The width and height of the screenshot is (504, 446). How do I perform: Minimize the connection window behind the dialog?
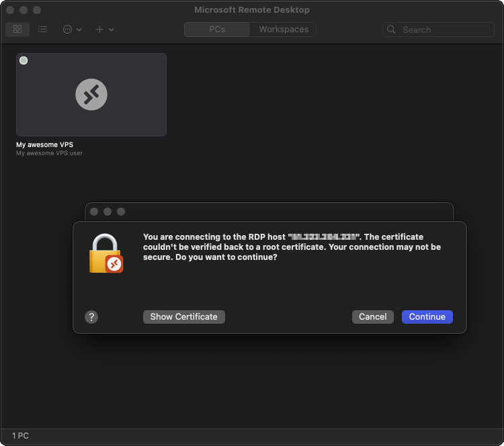coord(108,212)
